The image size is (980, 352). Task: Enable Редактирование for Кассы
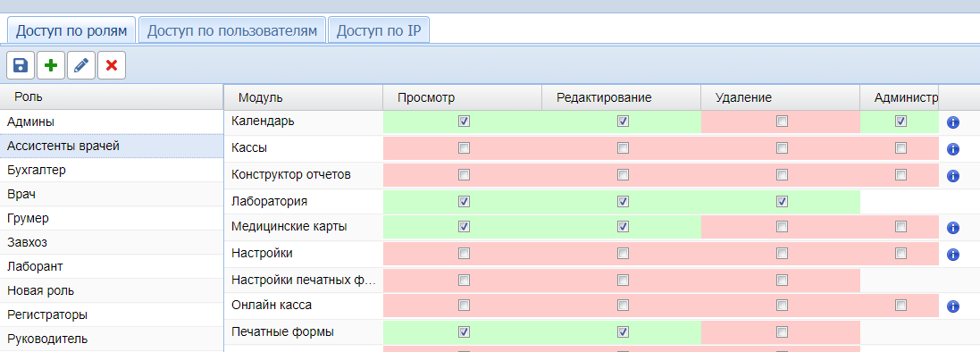click(623, 148)
